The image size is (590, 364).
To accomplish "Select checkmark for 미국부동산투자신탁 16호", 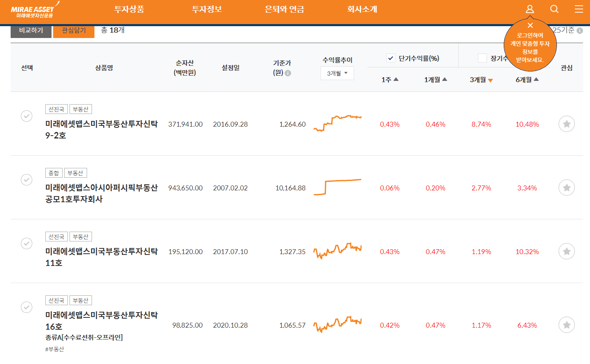I will click(x=27, y=307).
